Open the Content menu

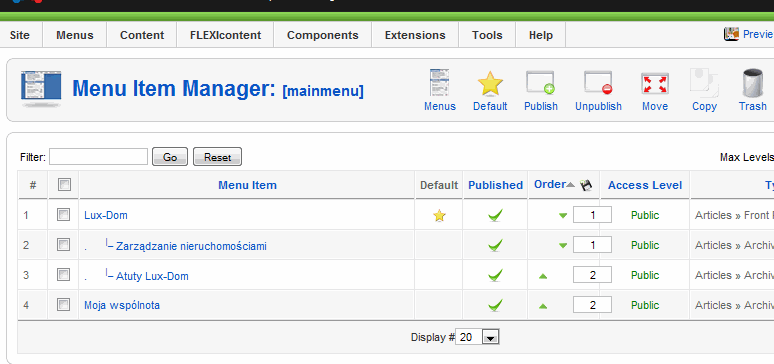coord(142,35)
